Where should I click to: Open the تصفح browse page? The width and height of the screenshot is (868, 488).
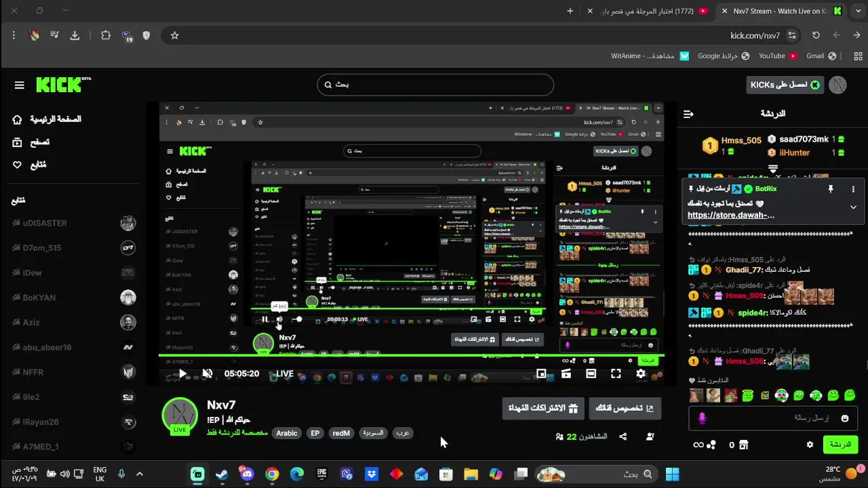click(31, 142)
